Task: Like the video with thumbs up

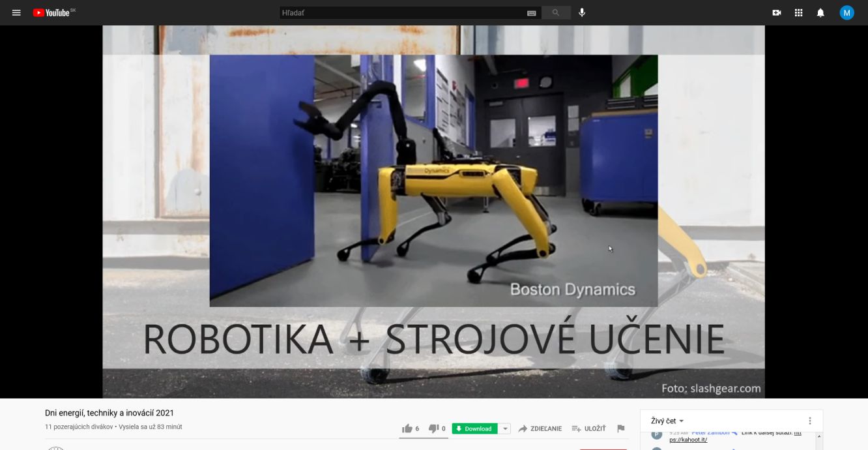Action: [407, 428]
